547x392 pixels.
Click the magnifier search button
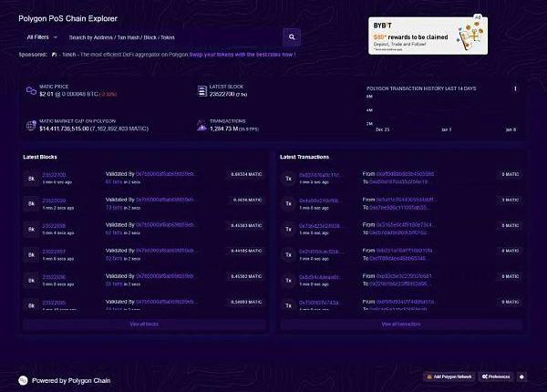click(292, 37)
